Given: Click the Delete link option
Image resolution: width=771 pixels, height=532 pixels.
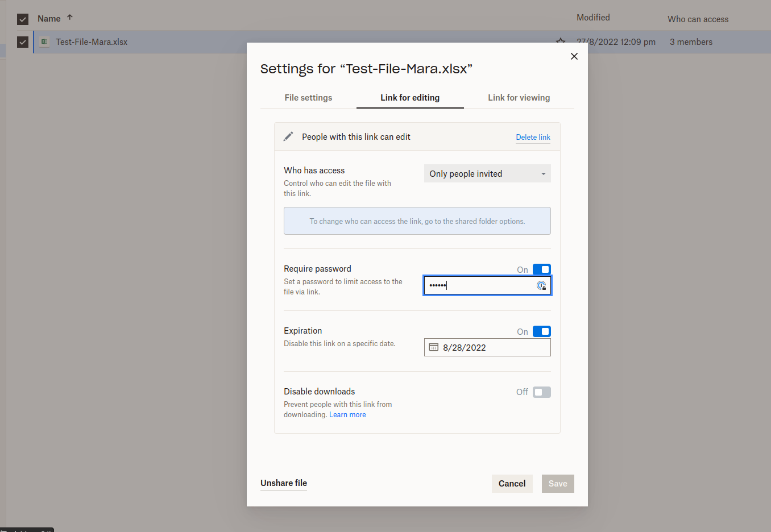Looking at the screenshot, I should [x=533, y=137].
